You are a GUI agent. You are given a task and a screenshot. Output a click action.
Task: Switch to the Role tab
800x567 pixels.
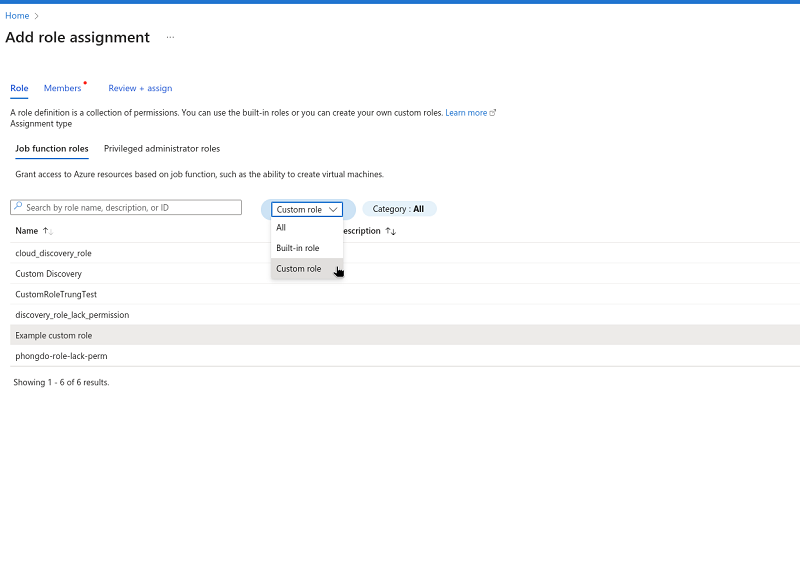pyautogui.click(x=19, y=88)
